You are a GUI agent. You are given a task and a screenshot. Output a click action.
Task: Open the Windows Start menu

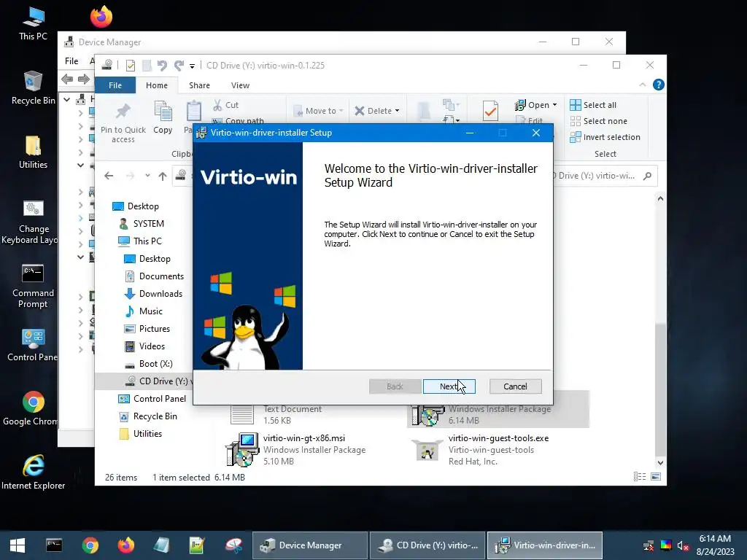pyautogui.click(x=18, y=545)
